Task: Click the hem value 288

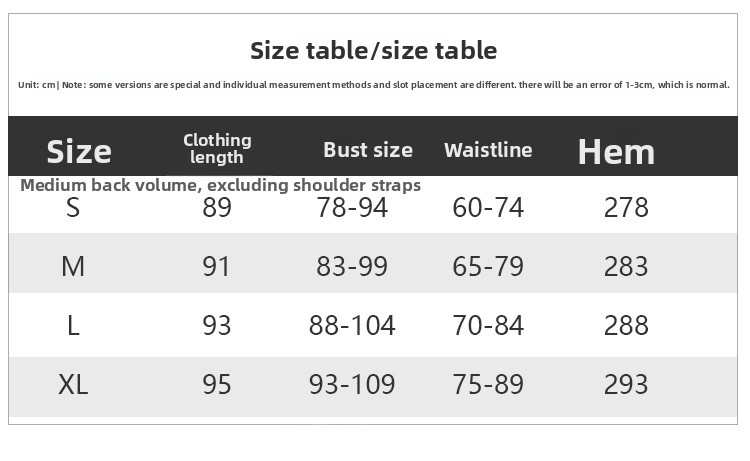Action: point(626,326)
